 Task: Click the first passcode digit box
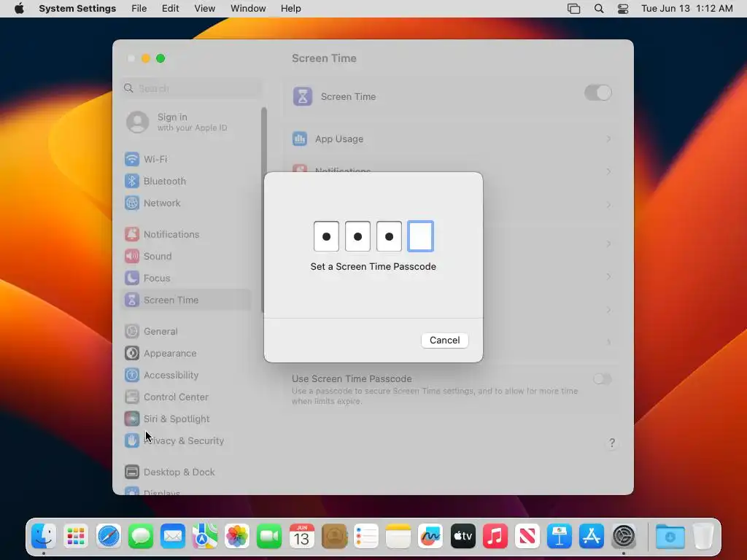point(326,236)
